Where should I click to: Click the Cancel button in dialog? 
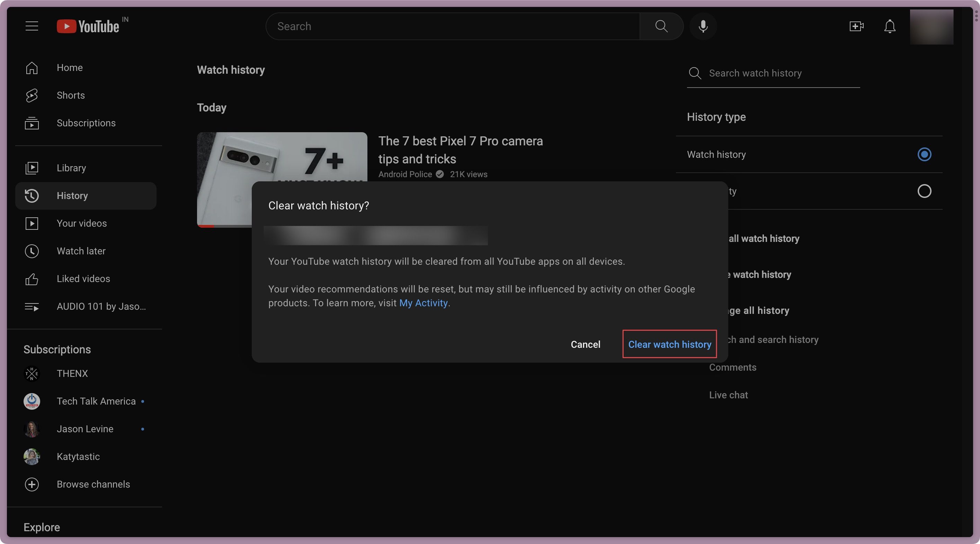point(585,344)
